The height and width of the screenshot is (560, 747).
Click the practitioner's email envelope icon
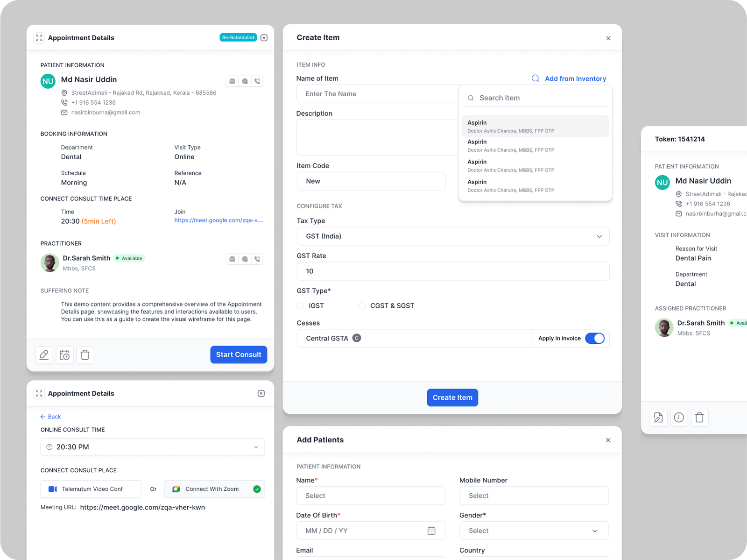pyautogui.click(x=232, y=259)
